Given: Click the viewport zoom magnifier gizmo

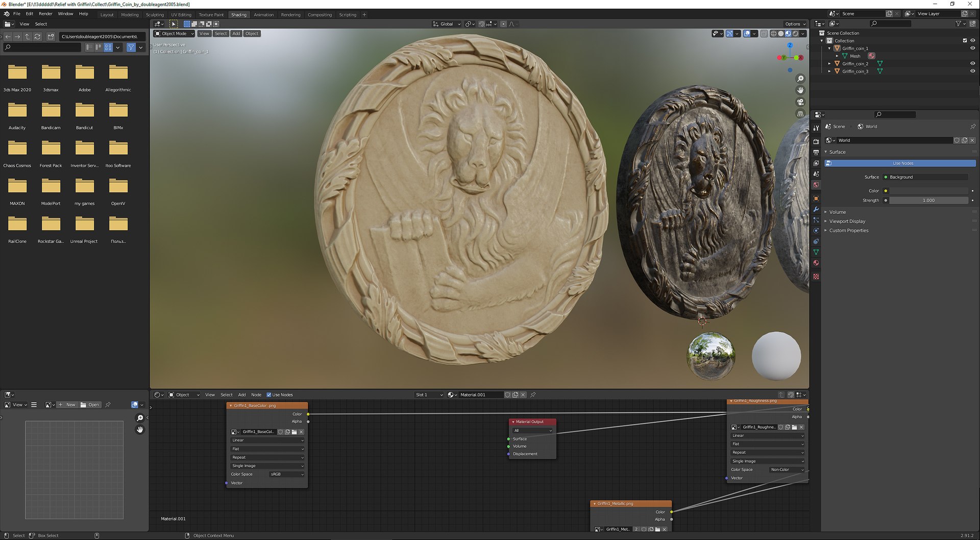Looking at the screenshot, I should pos(800,79).
